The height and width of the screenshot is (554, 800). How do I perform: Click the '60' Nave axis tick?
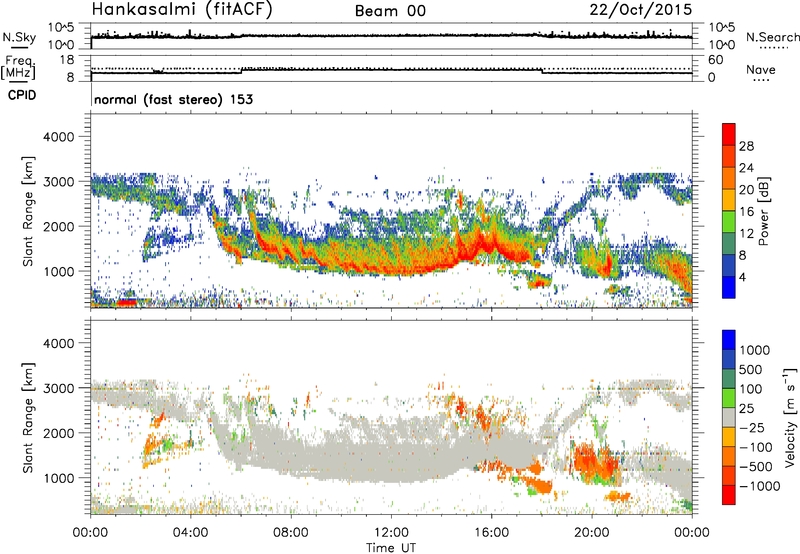716,60
